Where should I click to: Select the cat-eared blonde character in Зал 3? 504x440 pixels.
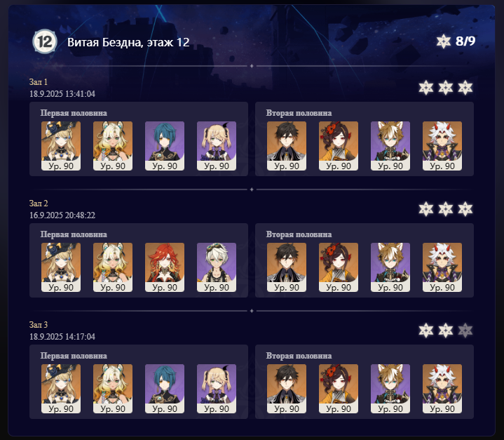[112, 389]
